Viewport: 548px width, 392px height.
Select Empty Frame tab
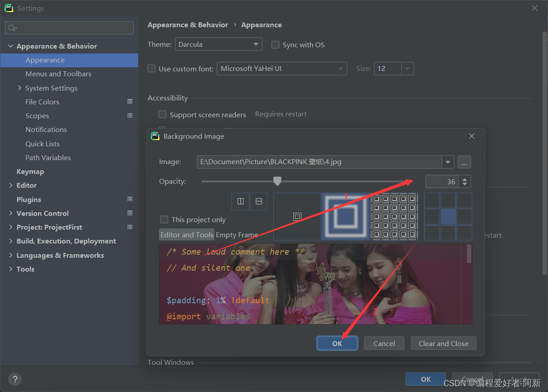(x=237, y=235)
